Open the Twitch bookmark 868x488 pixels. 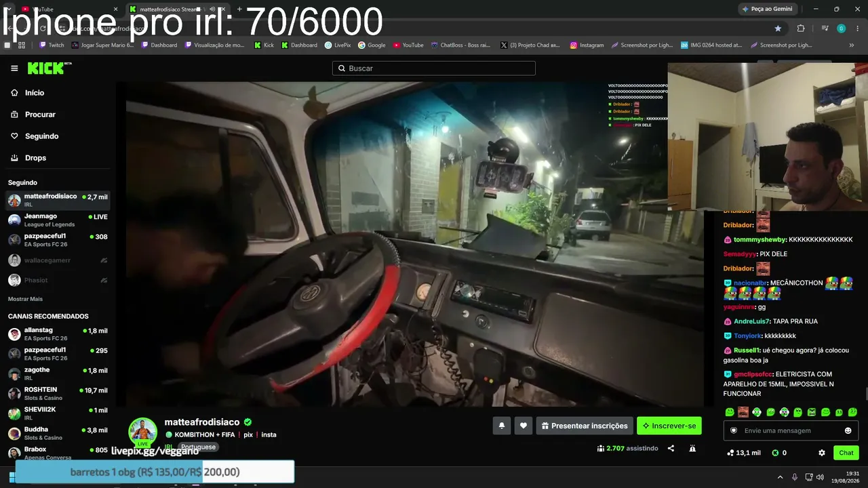point(52,45)
